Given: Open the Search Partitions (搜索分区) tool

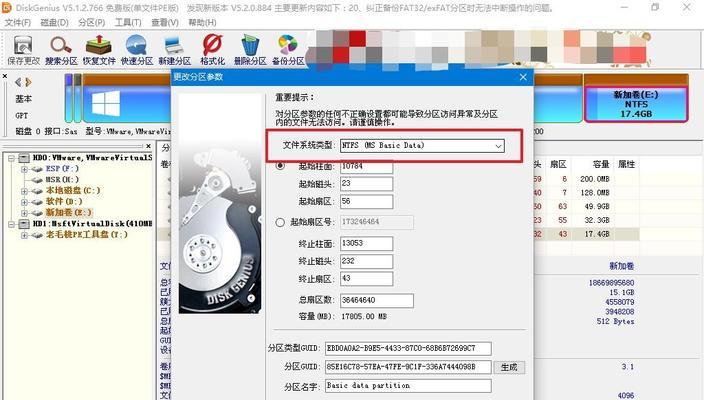Looking at the screenshot, I should coord(61,50).
